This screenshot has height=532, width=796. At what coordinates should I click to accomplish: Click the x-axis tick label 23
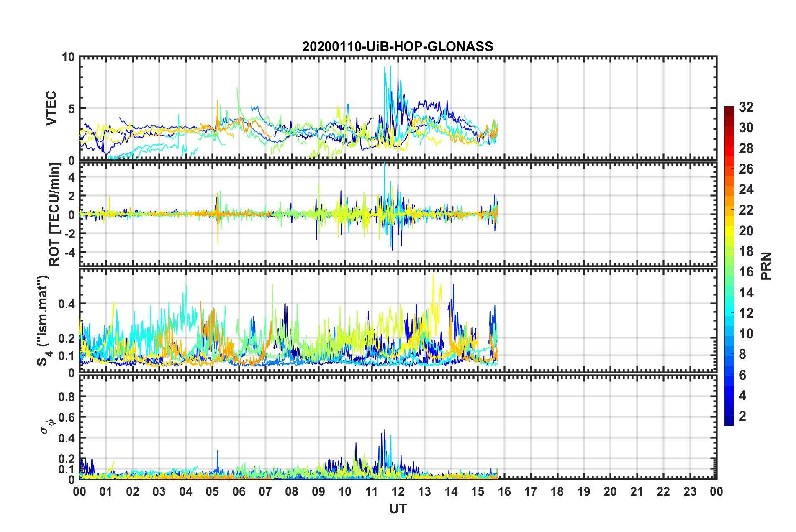[x=690, y=491]
